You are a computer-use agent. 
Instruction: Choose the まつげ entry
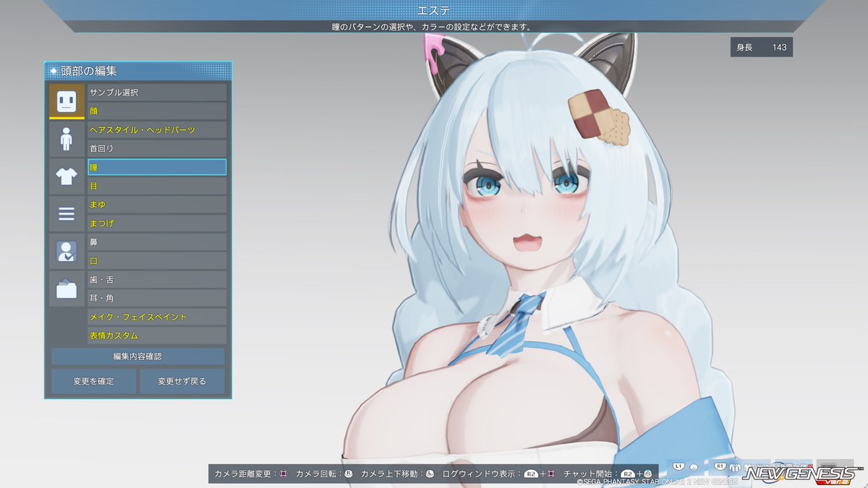[157, 223]
